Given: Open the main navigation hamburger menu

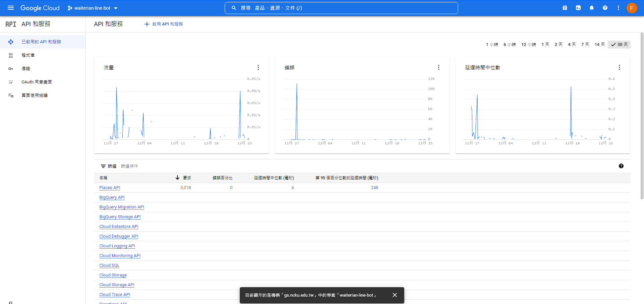Looking at the screenshot, I should pyautogui.click(x=11, y=8).
